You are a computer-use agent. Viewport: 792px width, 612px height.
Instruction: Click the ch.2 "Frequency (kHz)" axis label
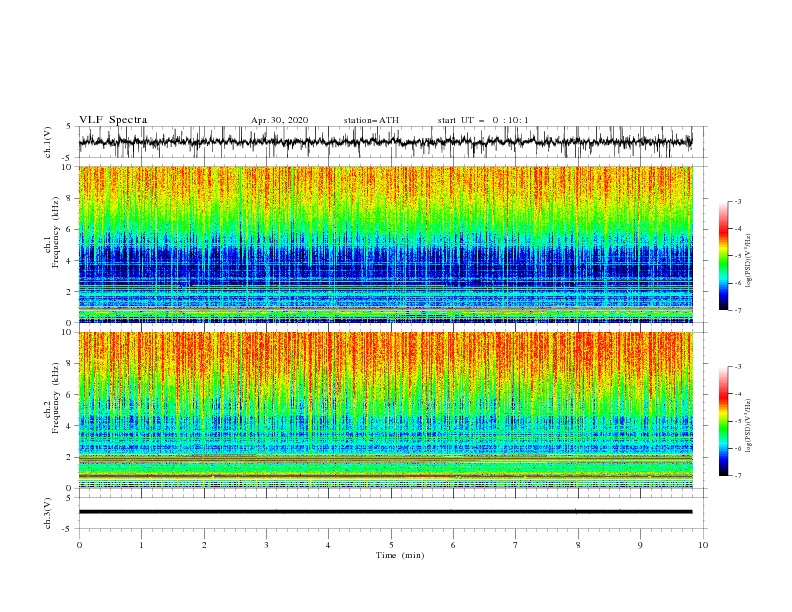point(56,398)
